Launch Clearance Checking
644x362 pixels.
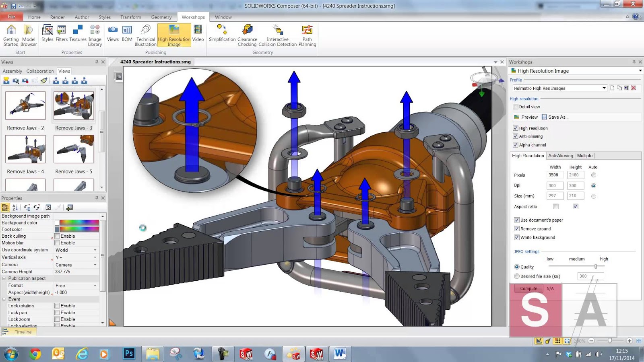pyautogui.click(x=247, y=34)
